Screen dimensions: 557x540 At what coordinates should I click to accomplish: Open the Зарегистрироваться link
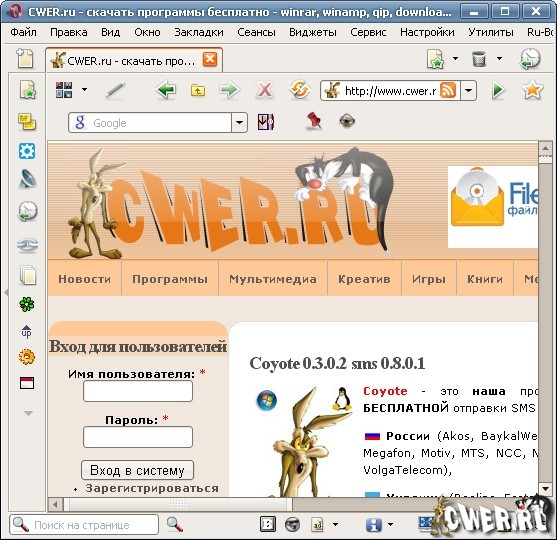(x=152, y=488)
